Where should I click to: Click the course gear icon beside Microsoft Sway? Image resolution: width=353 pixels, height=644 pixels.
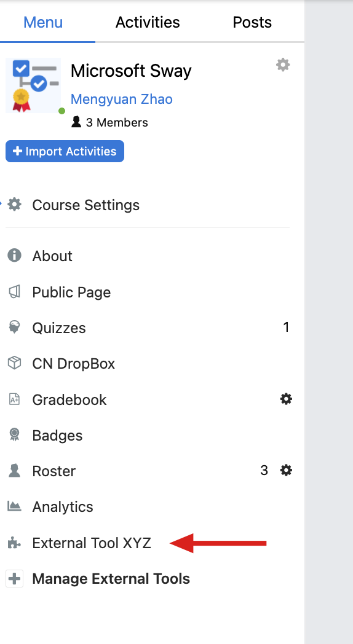(283, 65)
